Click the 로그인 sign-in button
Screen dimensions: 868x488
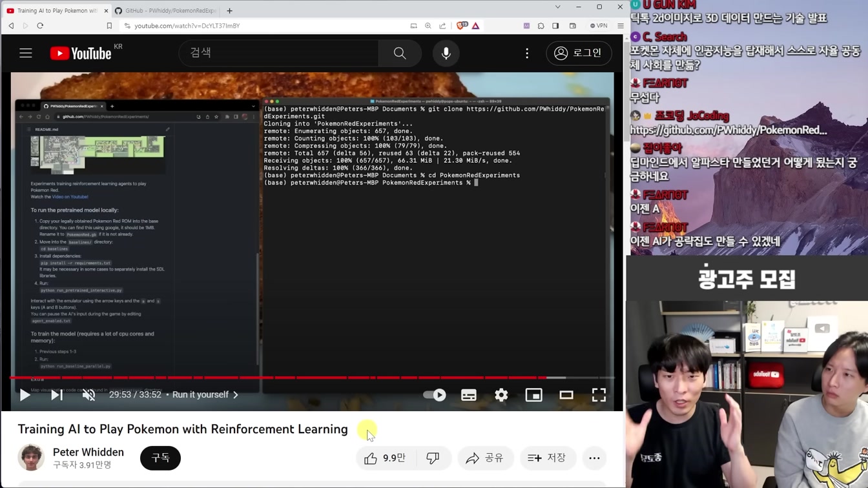coord(579,53)
